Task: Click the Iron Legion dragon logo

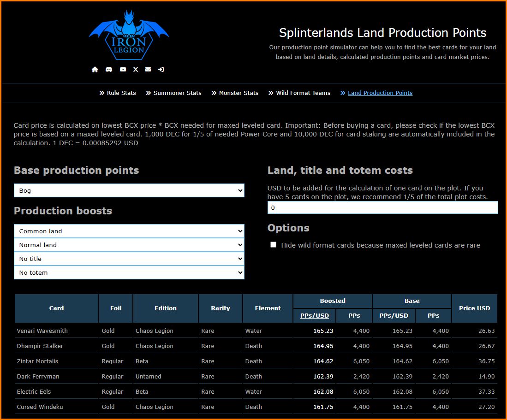Action: (129, 35)
